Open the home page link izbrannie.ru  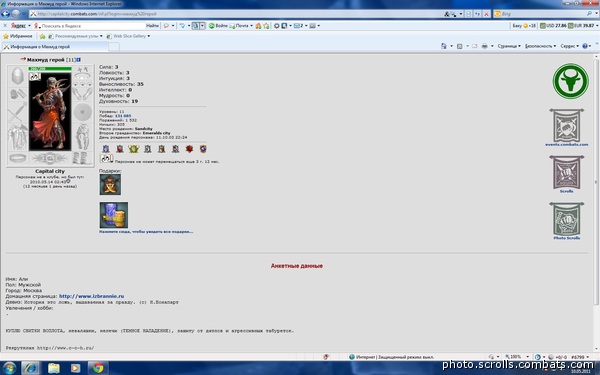(91, 296)
